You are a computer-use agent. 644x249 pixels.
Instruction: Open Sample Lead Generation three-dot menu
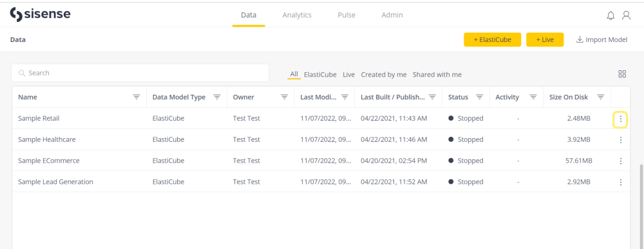pyautogui.click(x=621, y=182)
